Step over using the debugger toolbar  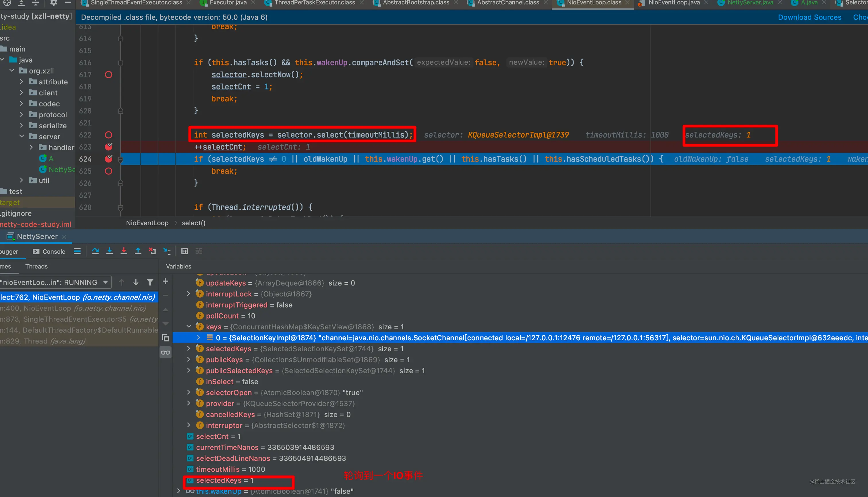pos(95,251)
